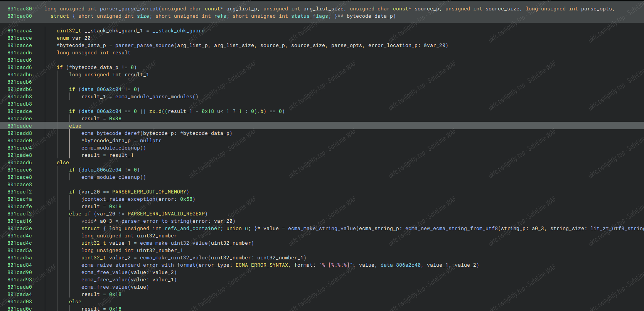
Task: Click the parser_parse_script function name in header
Action: [129, 9]
